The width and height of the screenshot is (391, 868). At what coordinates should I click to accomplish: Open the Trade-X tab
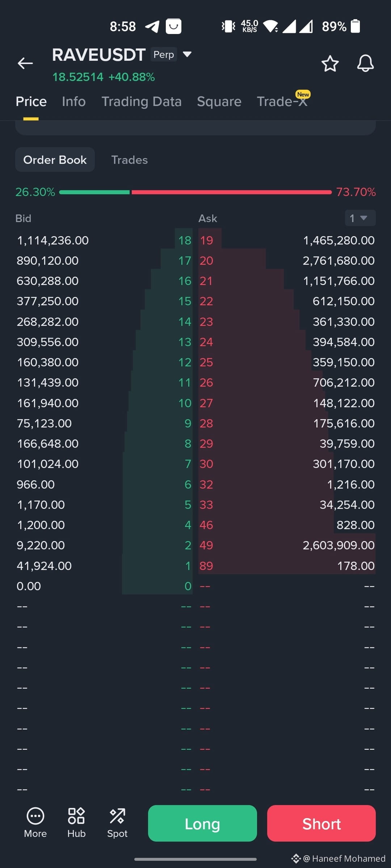pos(282,102)
